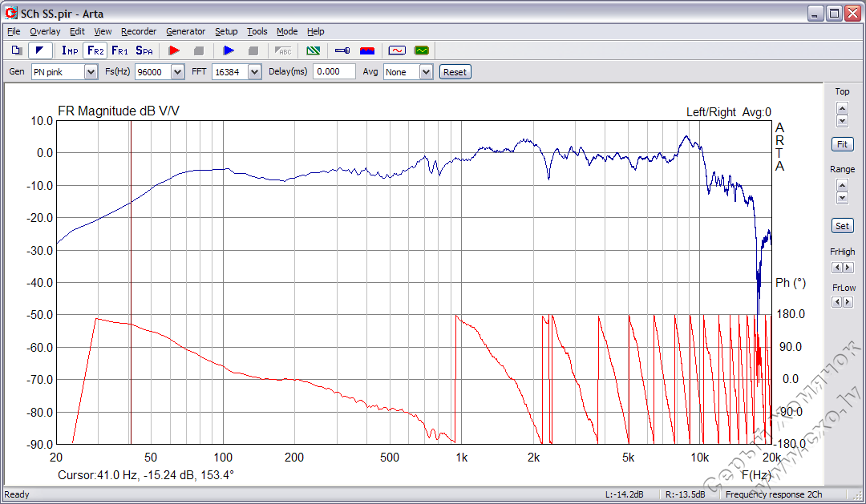Viewport: 866px width, 504px height.
Task: Open the Overlay menu
Action: 45,31
